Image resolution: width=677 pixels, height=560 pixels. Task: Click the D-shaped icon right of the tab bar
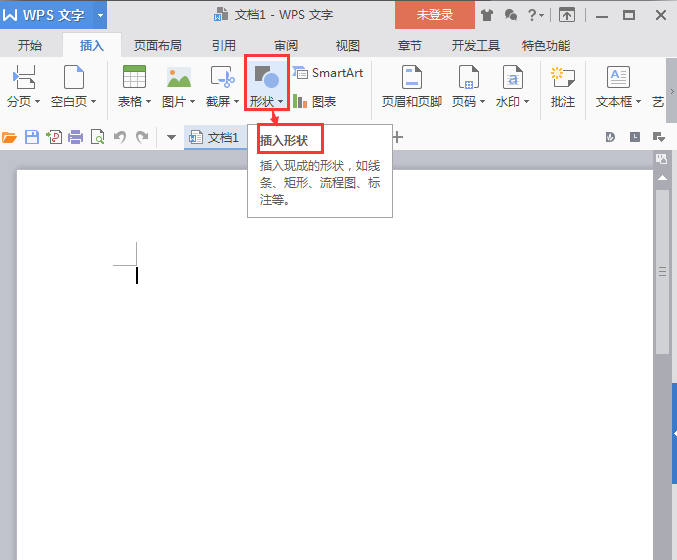click(610, 137)
